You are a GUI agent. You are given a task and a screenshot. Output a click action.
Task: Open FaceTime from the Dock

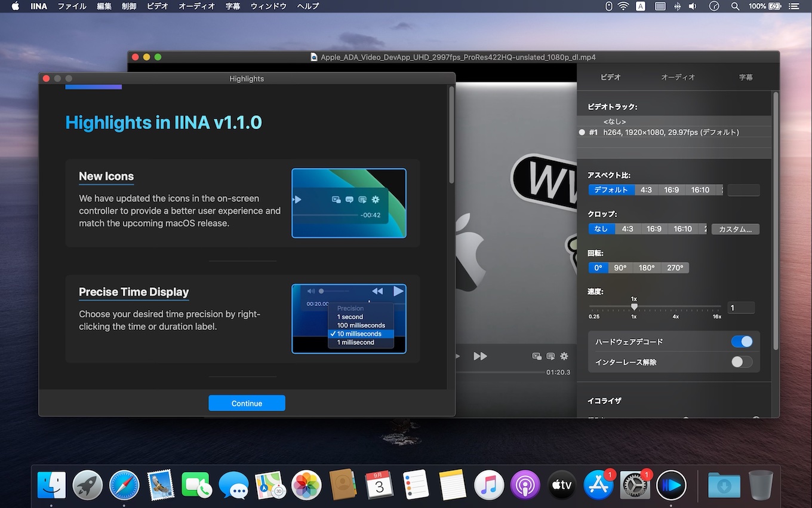197,485
